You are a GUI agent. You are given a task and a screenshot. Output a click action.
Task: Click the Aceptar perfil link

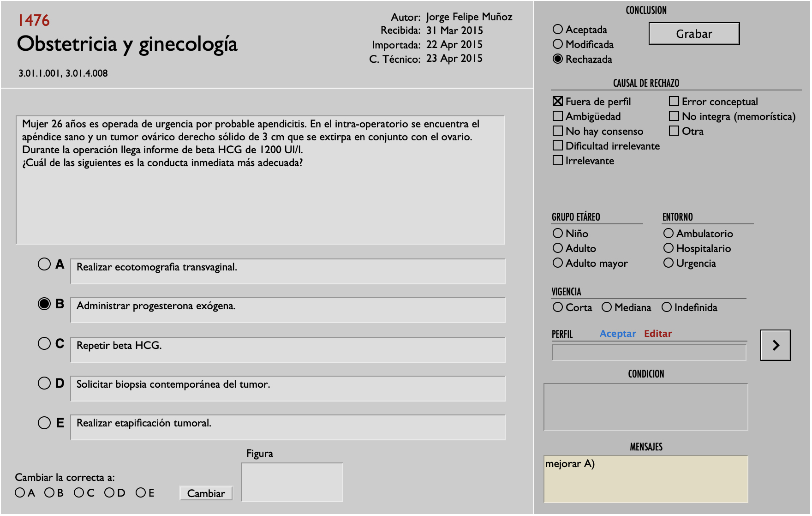[617, 334]
